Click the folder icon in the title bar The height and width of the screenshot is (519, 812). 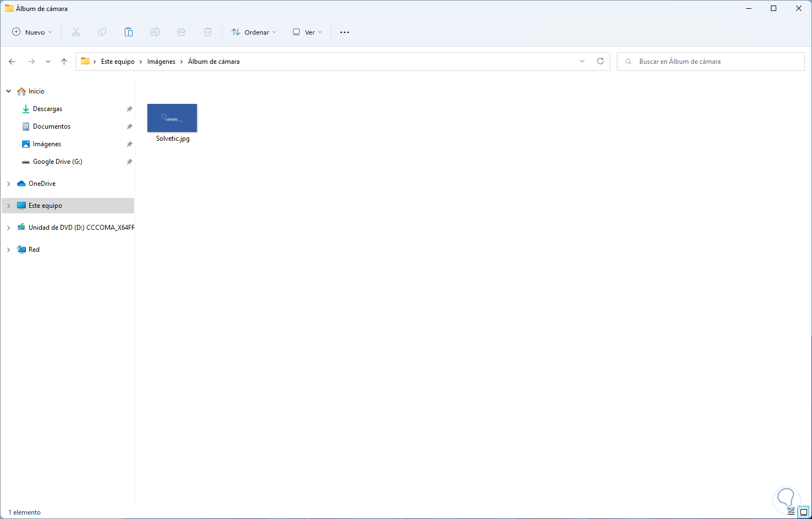9,8
